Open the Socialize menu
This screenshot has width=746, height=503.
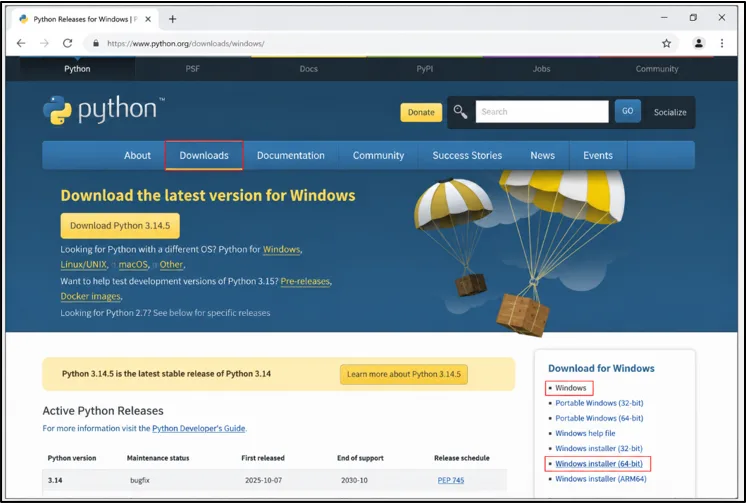click(670, 112)
